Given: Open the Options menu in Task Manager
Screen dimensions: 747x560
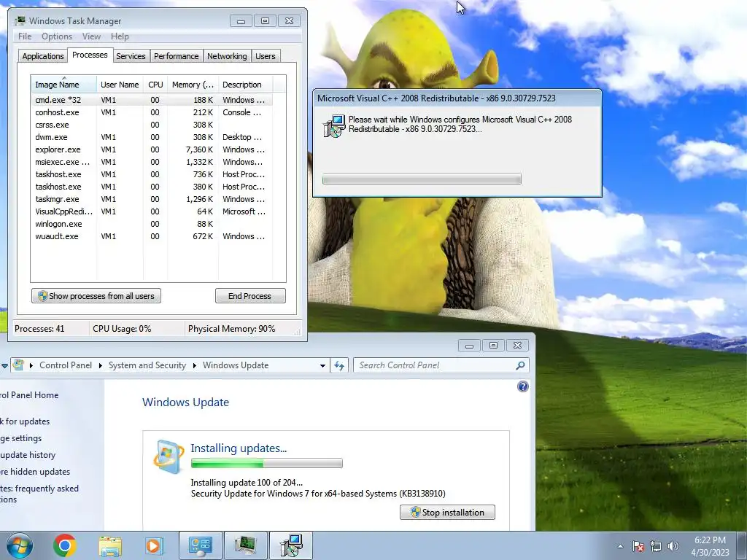Looking at the screenshot, I should pyautogui.click(x=57, y=36).
